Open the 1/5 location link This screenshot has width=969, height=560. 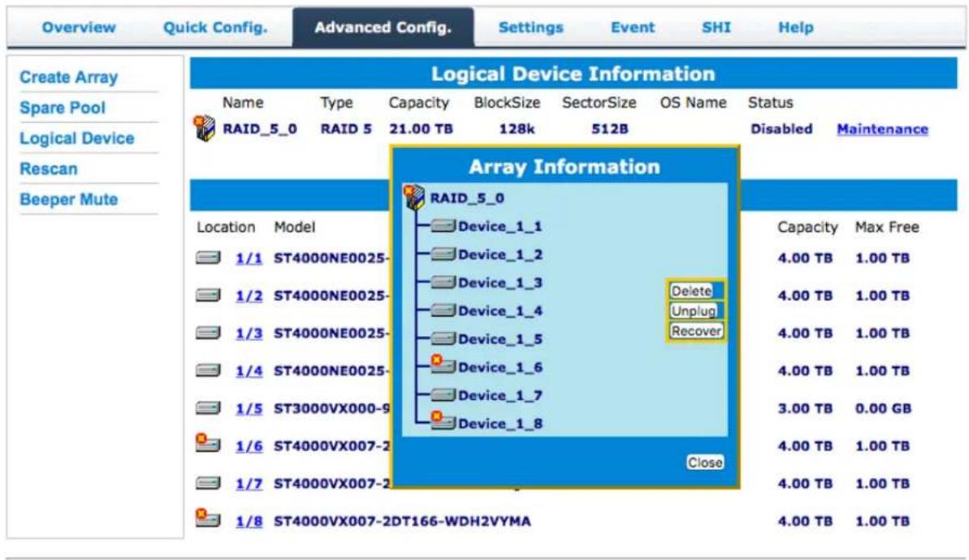249,409
